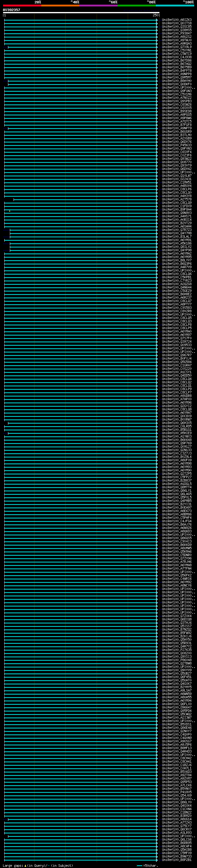
Task: Click hit label UniRef100_Q75CY7
Action: pos(177,826)
